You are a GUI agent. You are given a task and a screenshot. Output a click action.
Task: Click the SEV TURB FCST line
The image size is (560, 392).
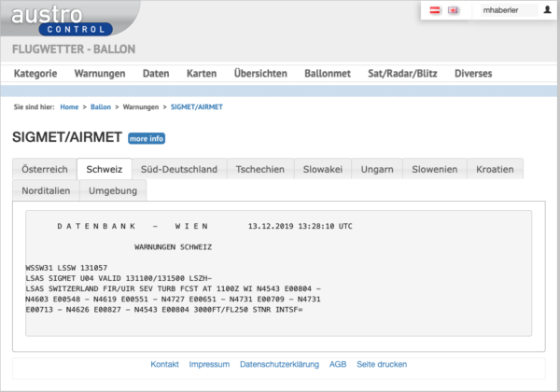174,288
